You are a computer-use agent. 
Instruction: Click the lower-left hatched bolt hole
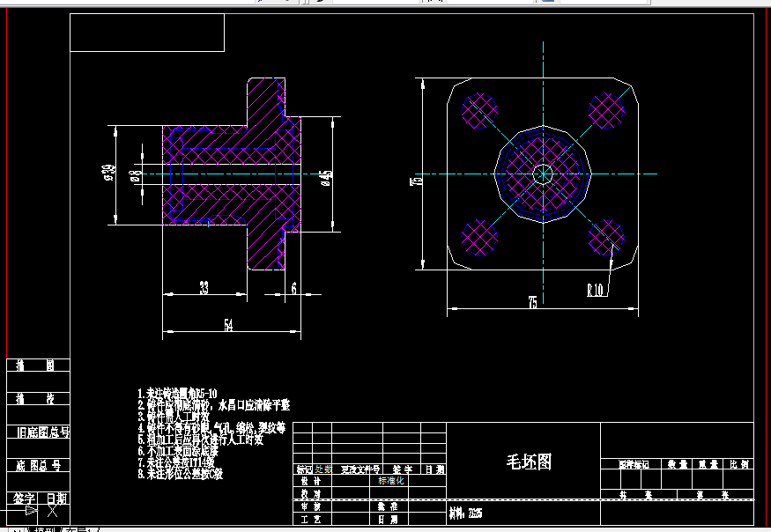(479, 238)
